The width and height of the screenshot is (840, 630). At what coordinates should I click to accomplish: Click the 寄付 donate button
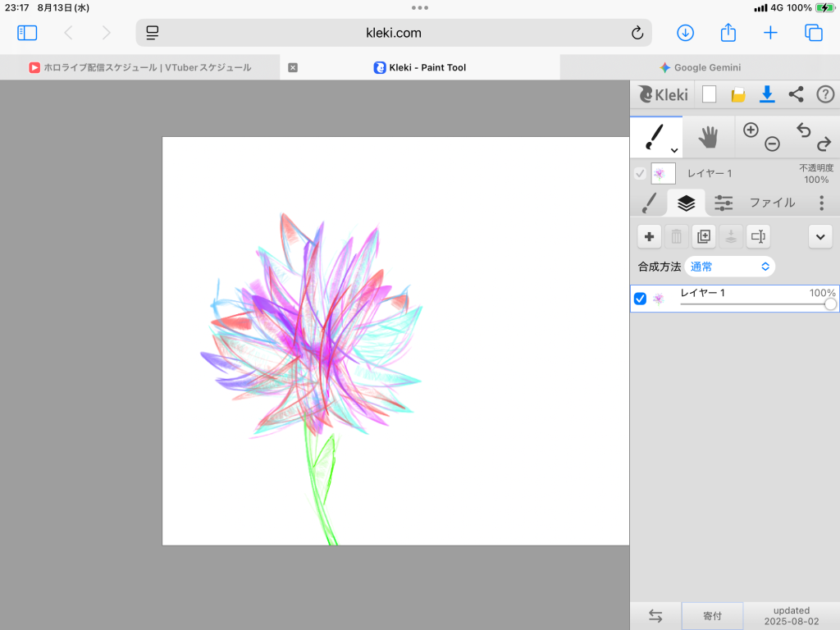pyautogui.click(x=712, y=616)
